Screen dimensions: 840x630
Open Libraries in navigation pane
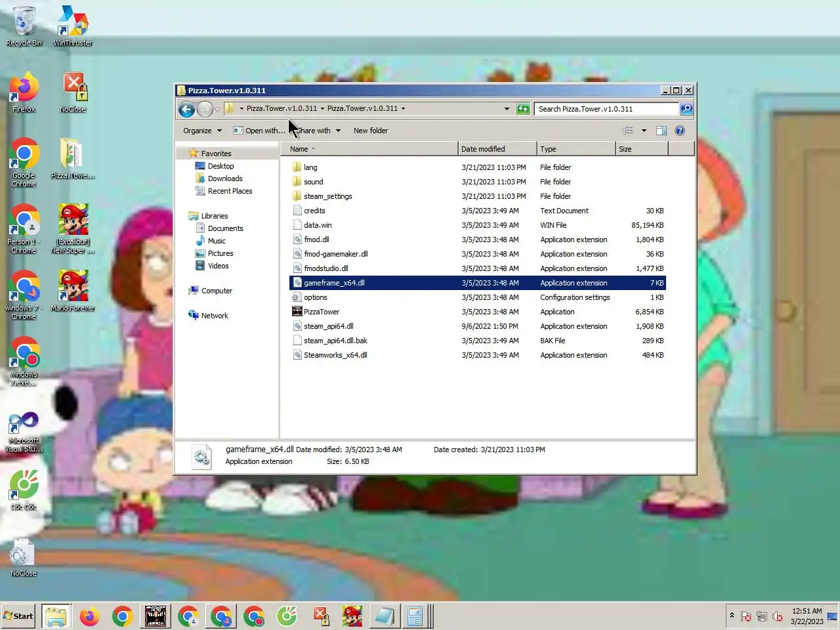coord(215,216)
